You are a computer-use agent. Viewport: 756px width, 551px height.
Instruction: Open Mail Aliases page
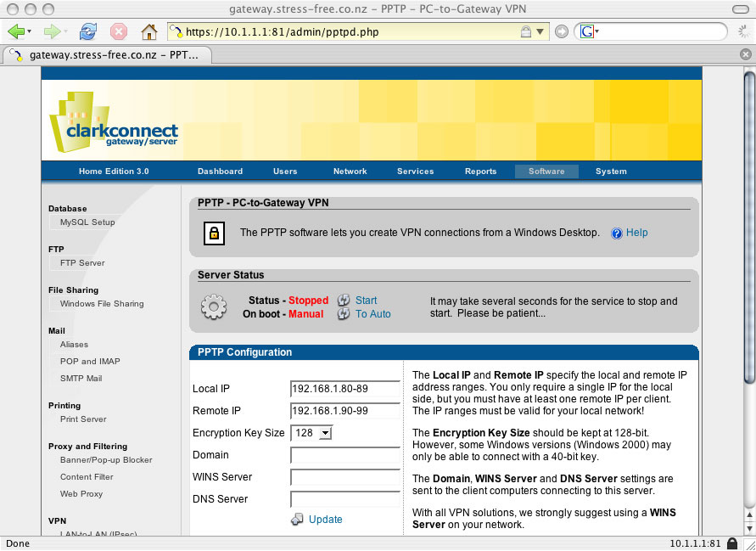point(74,345)
